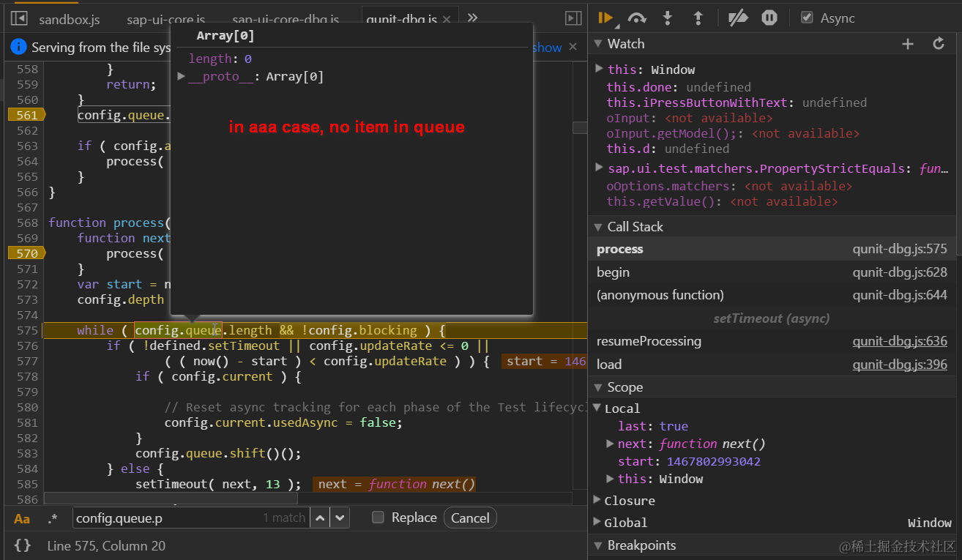This screenshot has height=560, width=962.
Task: Click 'this.done: undefined' watch entry
Action: point(679,87)
